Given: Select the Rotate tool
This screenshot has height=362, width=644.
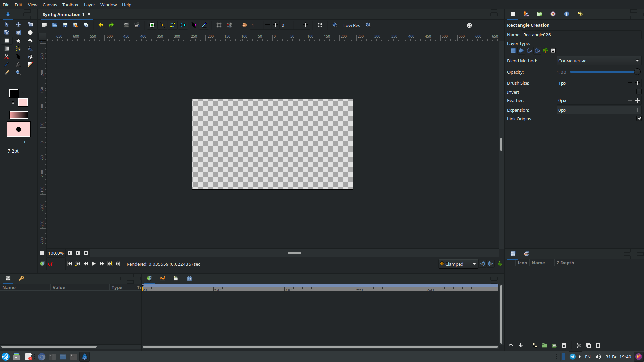Looking at the screenshot, I should point(7,33).
